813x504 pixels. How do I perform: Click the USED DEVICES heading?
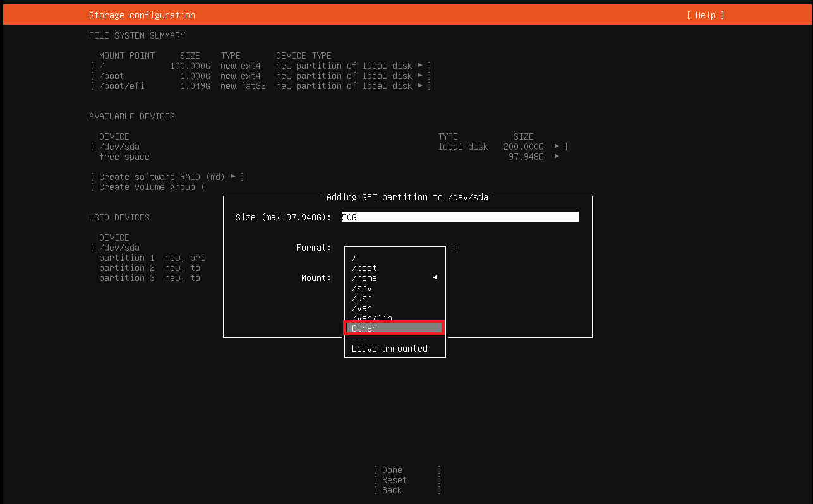click(119, 217)
